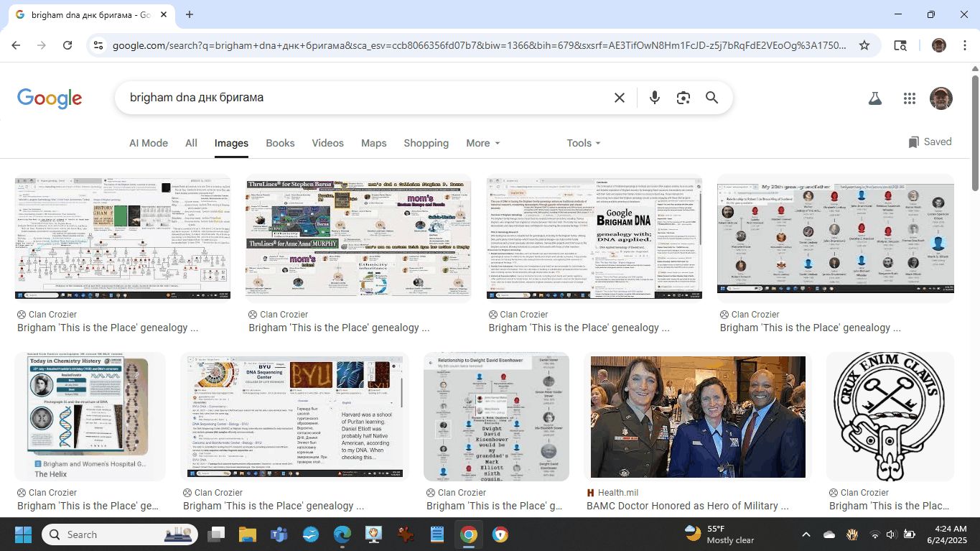Switch to the All results tab
The width and height of the screenshot is (980, 551).
191,143
